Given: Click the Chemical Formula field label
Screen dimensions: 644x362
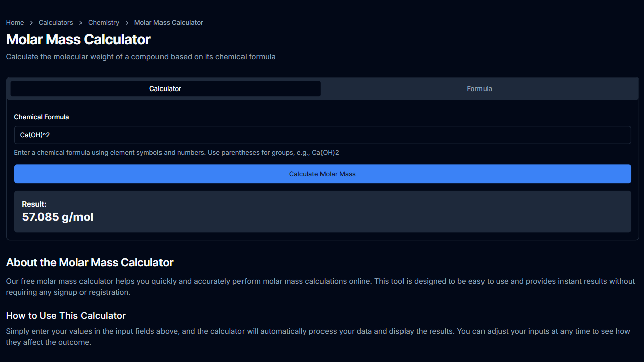Looking at the screenshot, I should (x=41, y=117).
